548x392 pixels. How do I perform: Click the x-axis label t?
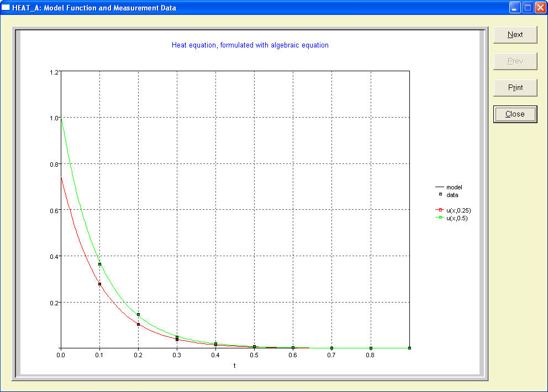coord(234,365)
